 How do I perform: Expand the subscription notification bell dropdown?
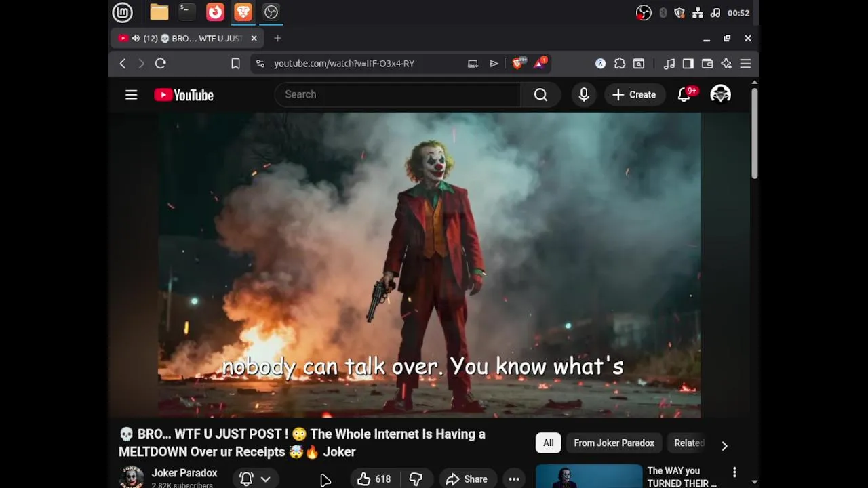click(256, 479)
